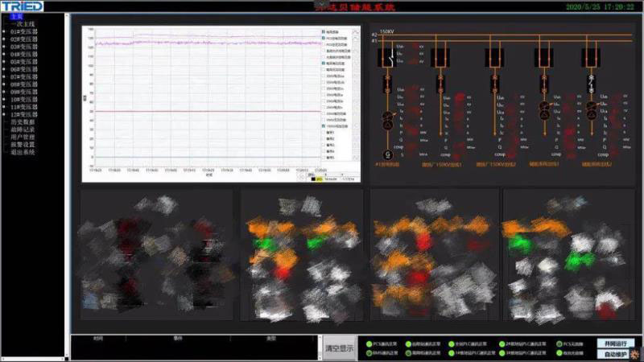
Task: Click the TRIED logo at top left
Action: point(22,6)
